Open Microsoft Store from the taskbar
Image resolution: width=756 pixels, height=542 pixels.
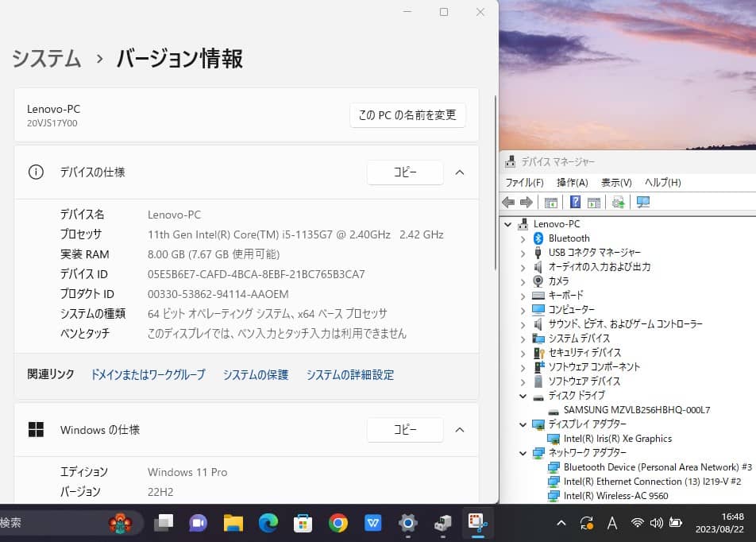coord(303,523)
